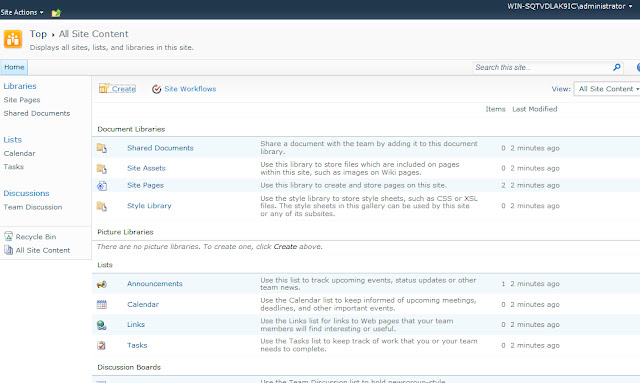Open the Recycle Bin link
This screenshot has width=640, height=383.
36,237
